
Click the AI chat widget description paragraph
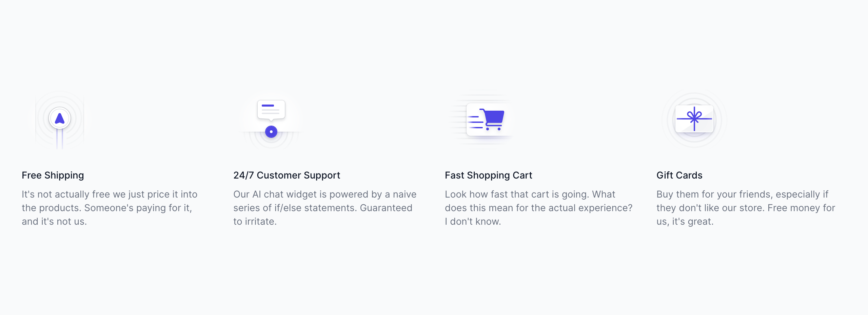click(324, 208)
